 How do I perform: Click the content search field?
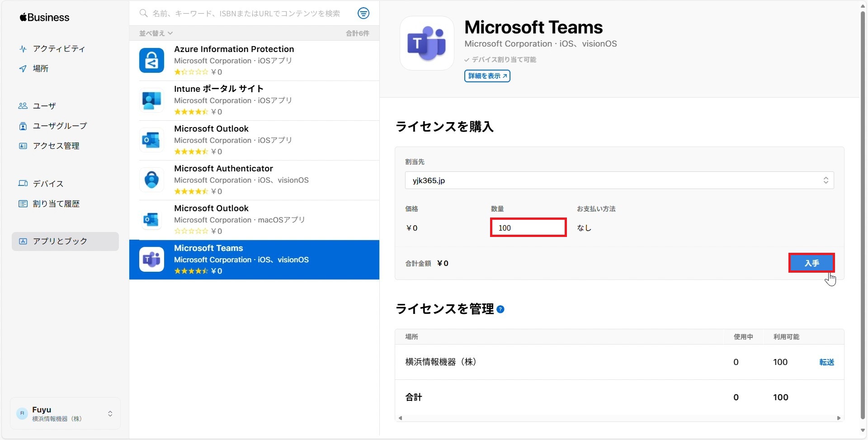click(x=246, y=14)
